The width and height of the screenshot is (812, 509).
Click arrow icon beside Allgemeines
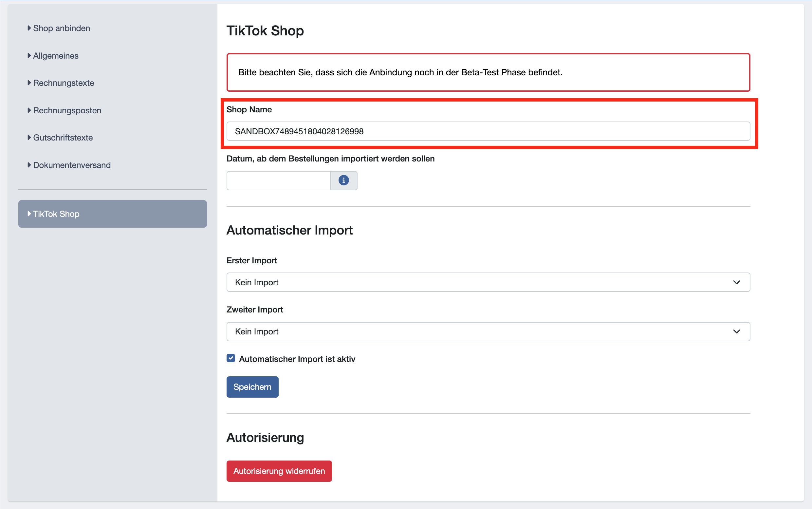29,56
